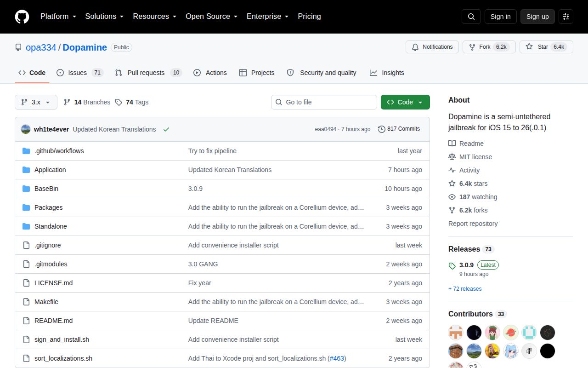
Task: Click the sort_localizations.sh file icon
Action: pyautogui.click(x=26, y=358)
